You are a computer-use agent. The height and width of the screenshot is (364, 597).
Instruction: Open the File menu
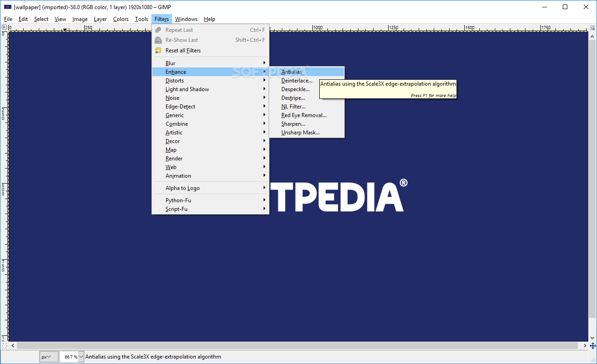coord(8,19)
